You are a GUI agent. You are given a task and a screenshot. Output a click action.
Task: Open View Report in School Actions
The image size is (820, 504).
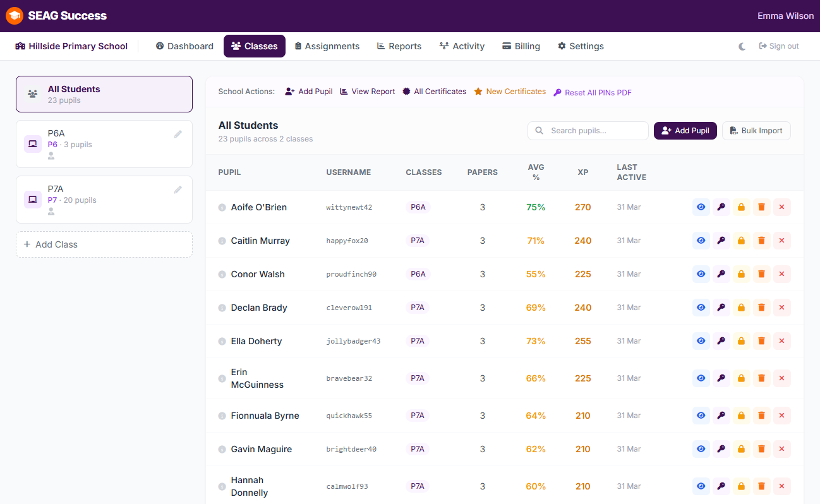[x=368, y=92]
